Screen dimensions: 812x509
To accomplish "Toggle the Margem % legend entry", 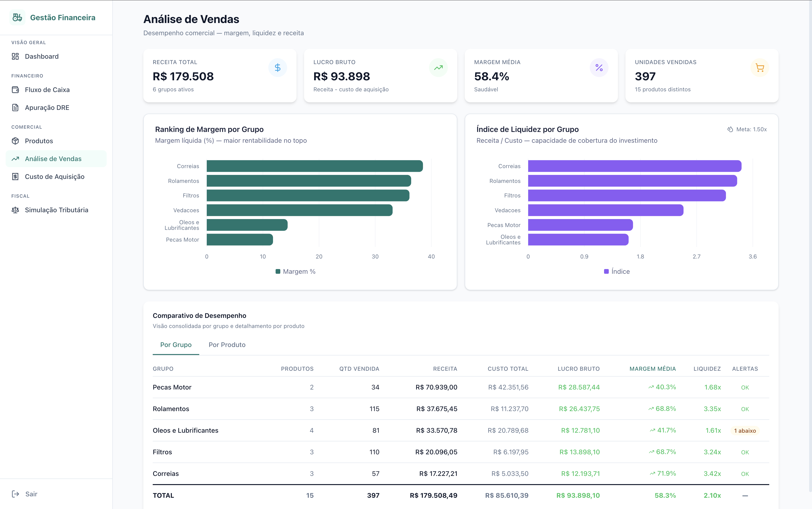I will [295, 271].
